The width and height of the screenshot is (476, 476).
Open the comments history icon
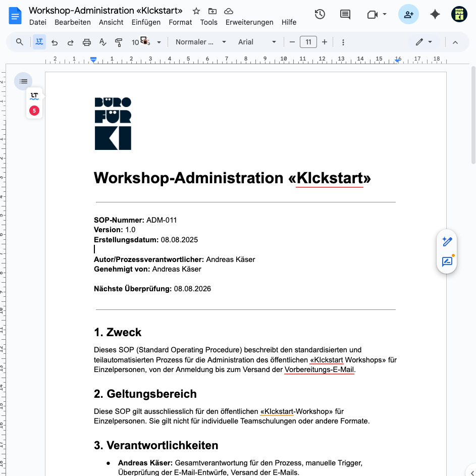pyautogui.click(x=345, y=14)
